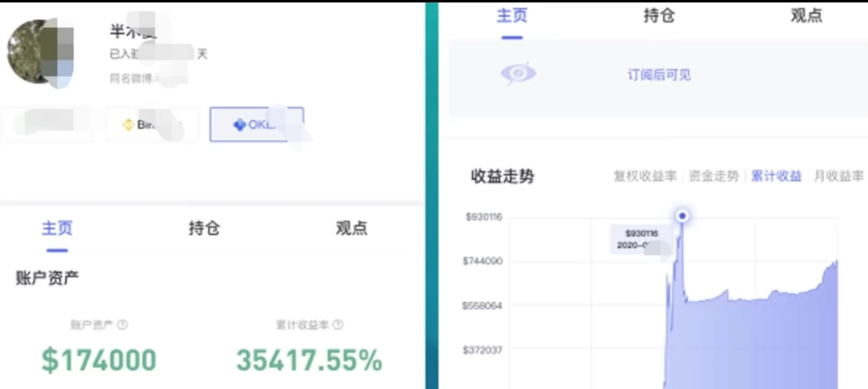Click the blurred profile avatar

coord(41,53)
